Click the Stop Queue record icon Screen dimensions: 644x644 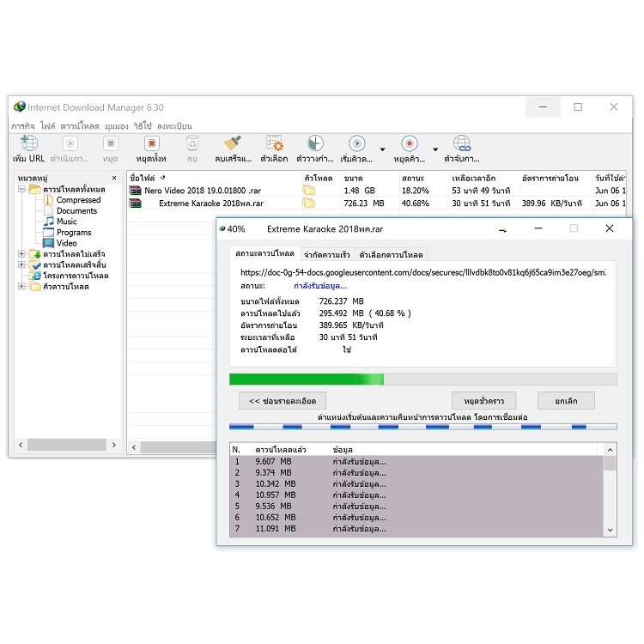coord(409,143)
